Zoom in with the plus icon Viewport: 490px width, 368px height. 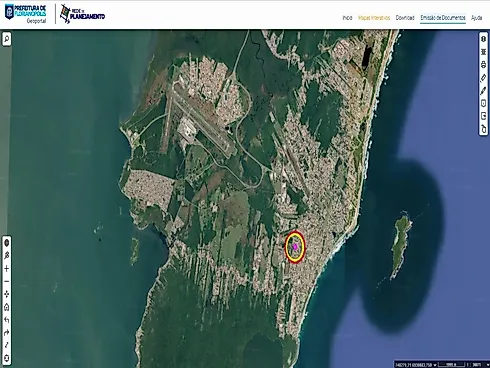click(6, 269)
